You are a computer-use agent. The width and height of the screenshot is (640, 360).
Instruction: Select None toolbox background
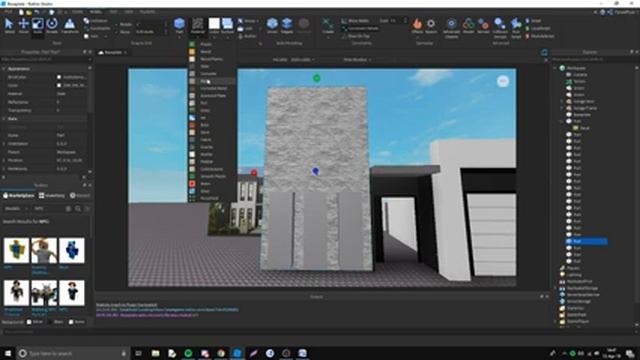[x=71, y=322]
